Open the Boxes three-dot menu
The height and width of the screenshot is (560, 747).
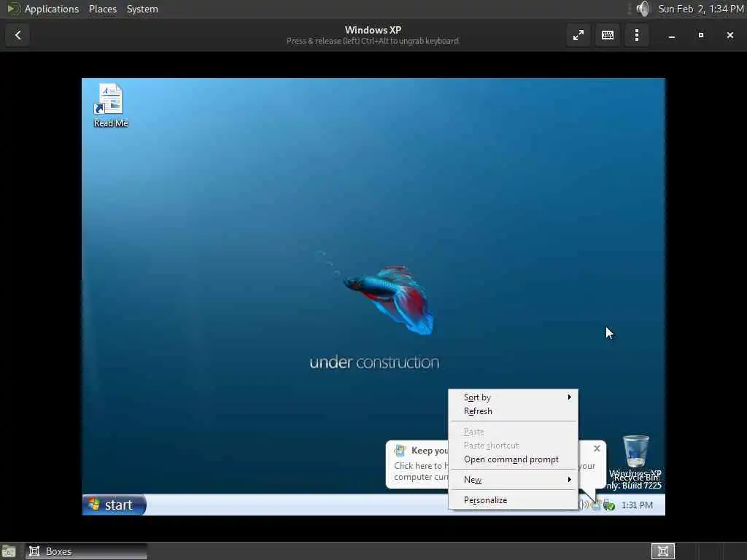coord(636,35)
